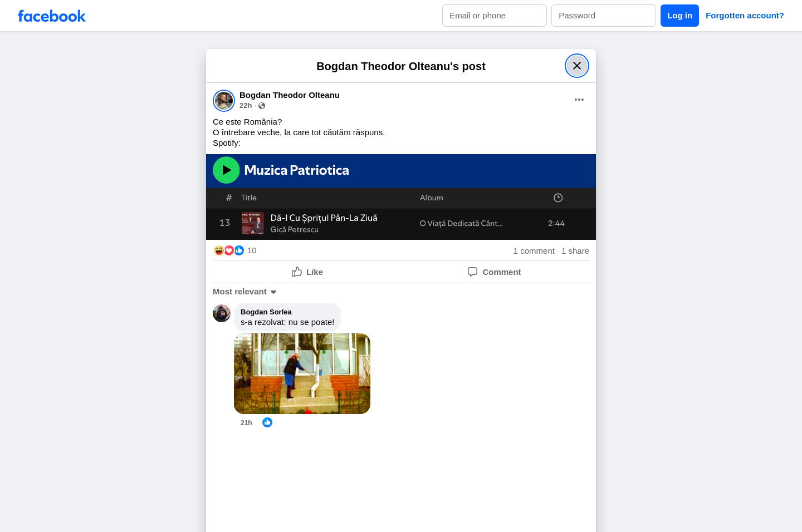
Task: Expand the Most relevant comment sort dropdown
Action: (x=245, y=292)
